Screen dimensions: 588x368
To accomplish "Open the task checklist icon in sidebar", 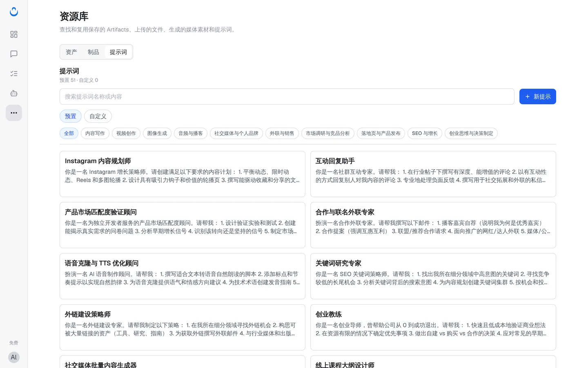I will tap(14, 74).
